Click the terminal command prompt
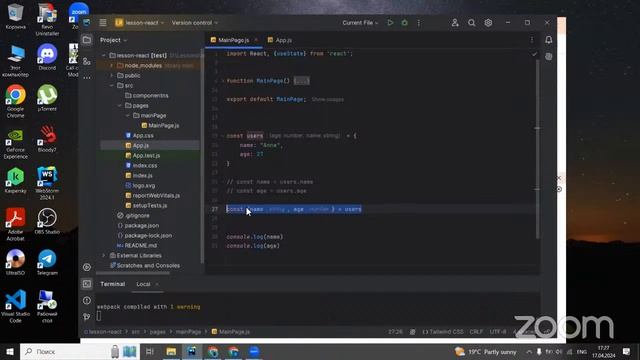Screen dimensions: 640x360 tap(99, 316)
